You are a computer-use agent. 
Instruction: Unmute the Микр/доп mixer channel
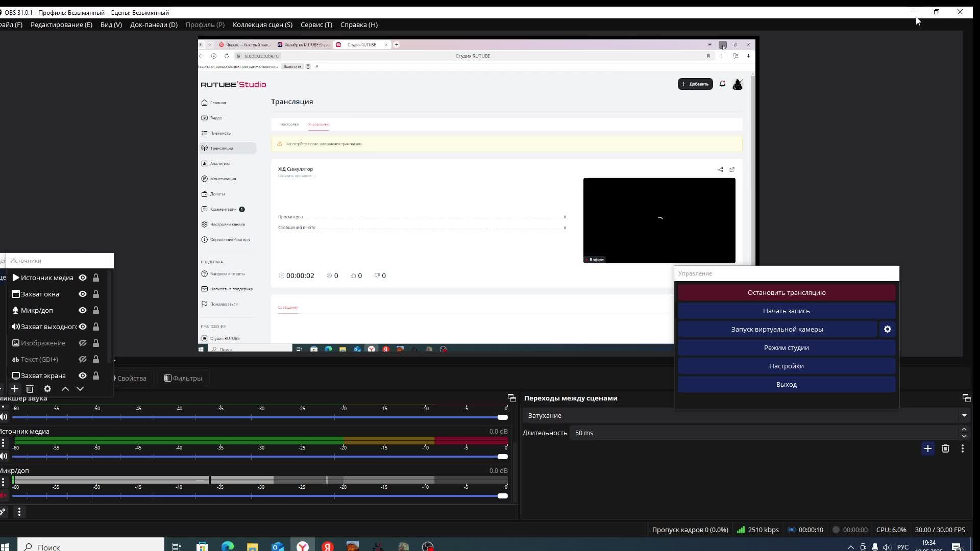pos(4,495)
